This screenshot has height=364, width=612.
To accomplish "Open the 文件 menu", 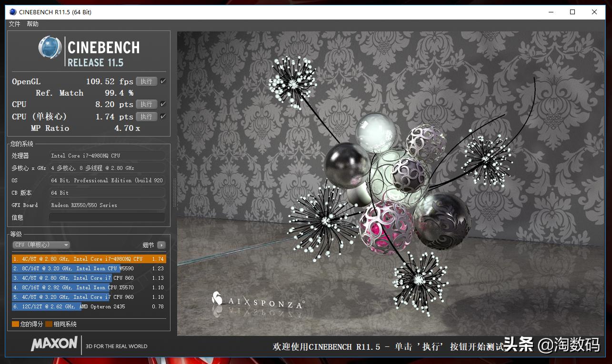I will pos(14,23).
